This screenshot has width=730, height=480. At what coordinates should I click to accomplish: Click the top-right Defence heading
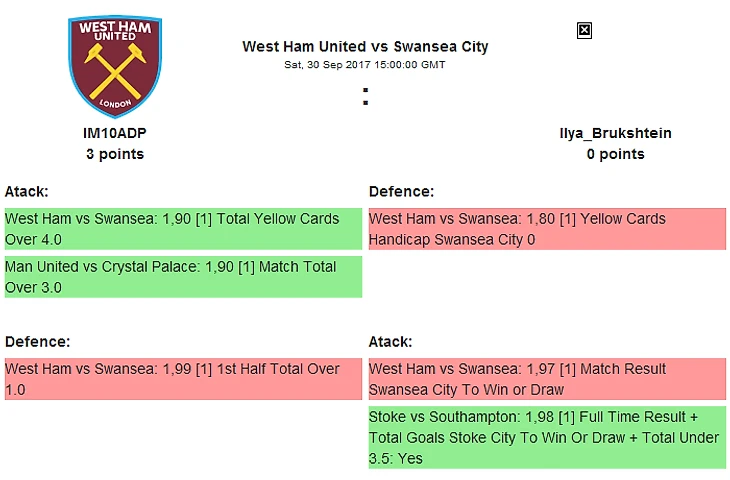401,191
